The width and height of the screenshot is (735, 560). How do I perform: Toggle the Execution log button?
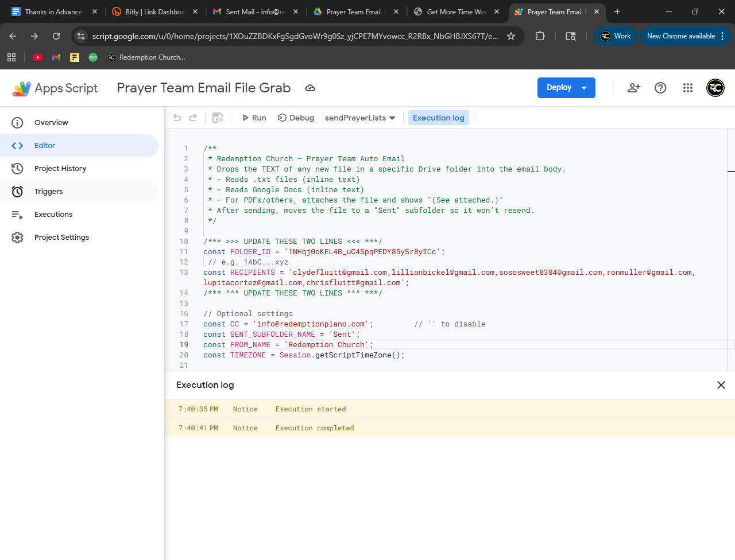[438, 118]
